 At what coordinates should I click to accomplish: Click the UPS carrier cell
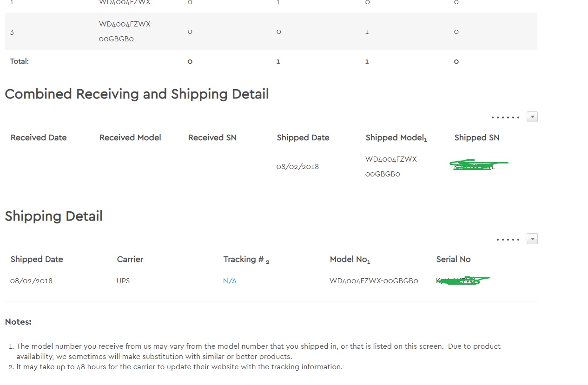tap(123, 281)
